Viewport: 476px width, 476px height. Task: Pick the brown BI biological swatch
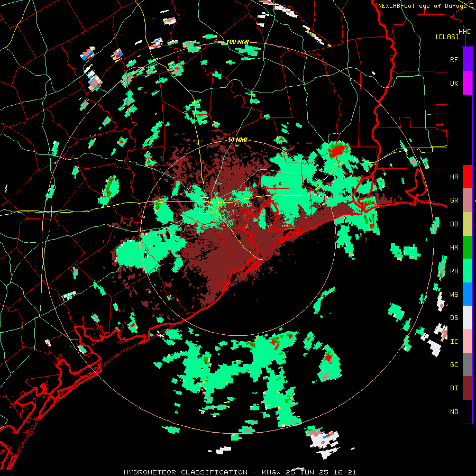click(467, 388)
